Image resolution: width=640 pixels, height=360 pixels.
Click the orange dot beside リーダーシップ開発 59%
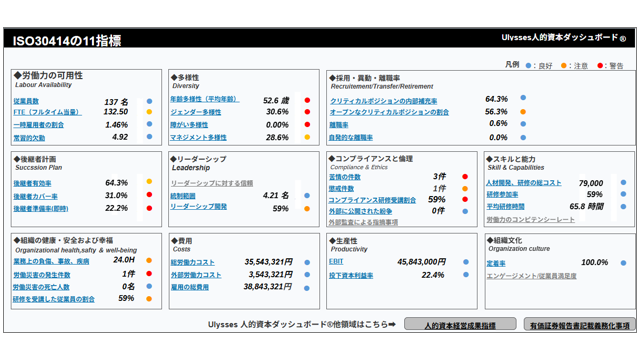tap(307, 209)
